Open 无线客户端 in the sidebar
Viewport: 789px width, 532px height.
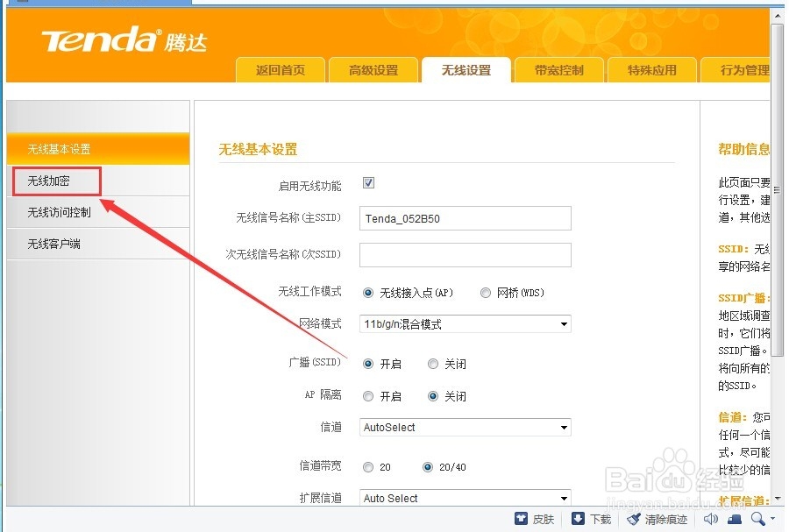click(56, 244)
